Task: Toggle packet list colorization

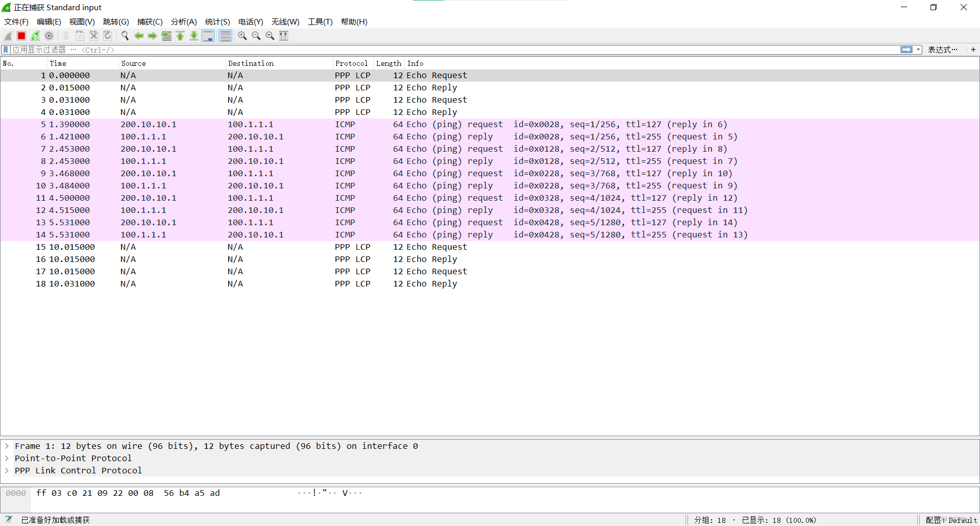Action: click(225, 36)
